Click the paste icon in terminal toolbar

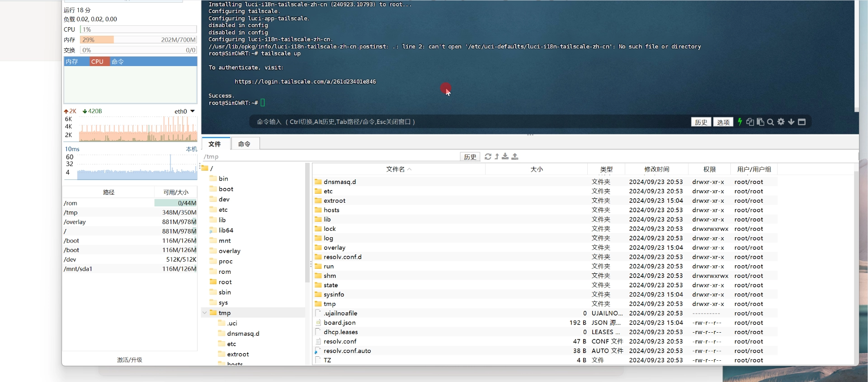(x=760, y=122)
